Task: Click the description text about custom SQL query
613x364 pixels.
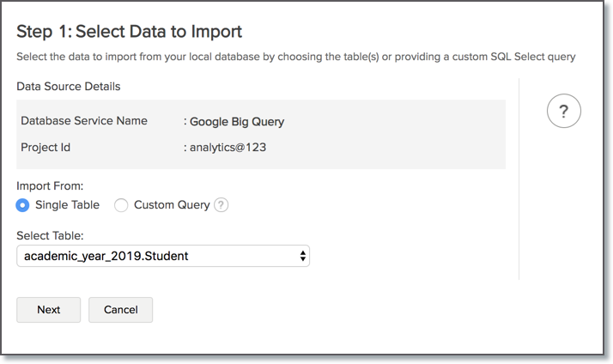Action: click(x=296, y=57)
